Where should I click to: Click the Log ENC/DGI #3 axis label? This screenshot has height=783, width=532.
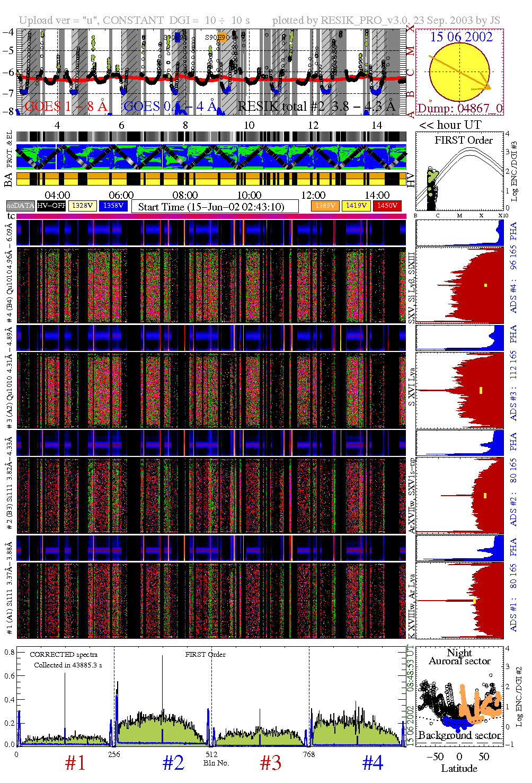[x=514, y=171]
